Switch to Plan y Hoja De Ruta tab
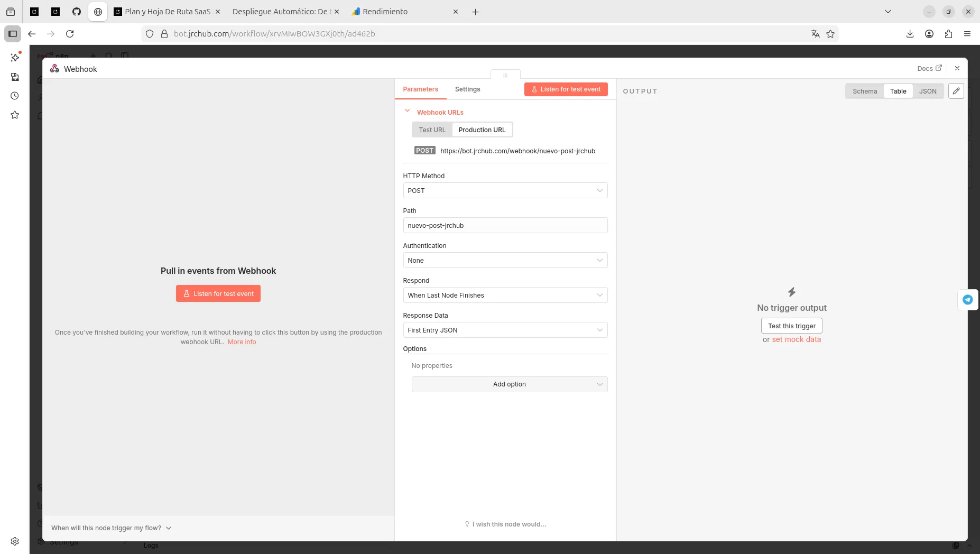This screenshot has width=980, height=554. [167, 12]
